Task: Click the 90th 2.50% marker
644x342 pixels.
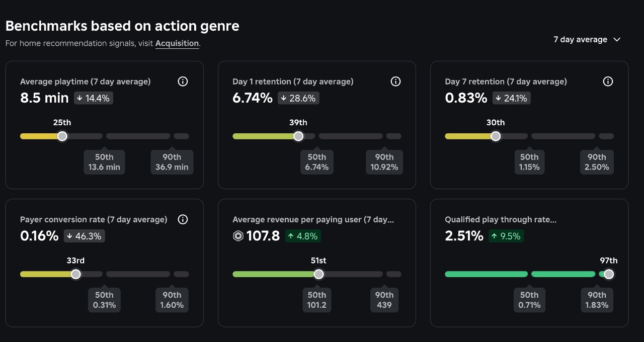Action: pos(597,162)
